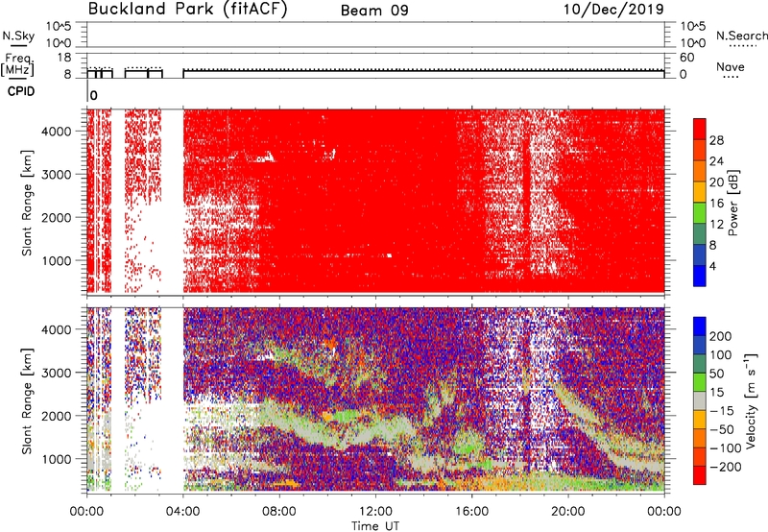Click the velocity colorbar '200' value
Screen dimensions: 768x532
pyautogui.click(x=721, y=336)
